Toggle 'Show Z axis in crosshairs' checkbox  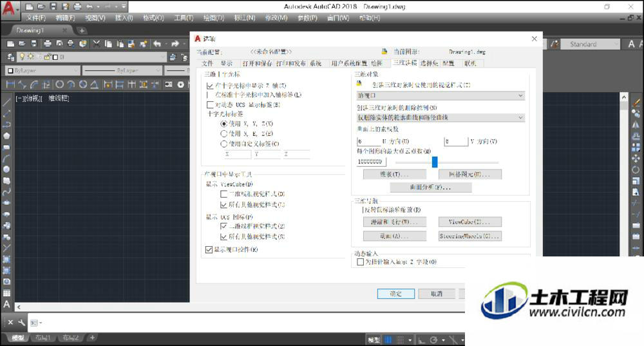pyautogui.click(x=210, y=86)
